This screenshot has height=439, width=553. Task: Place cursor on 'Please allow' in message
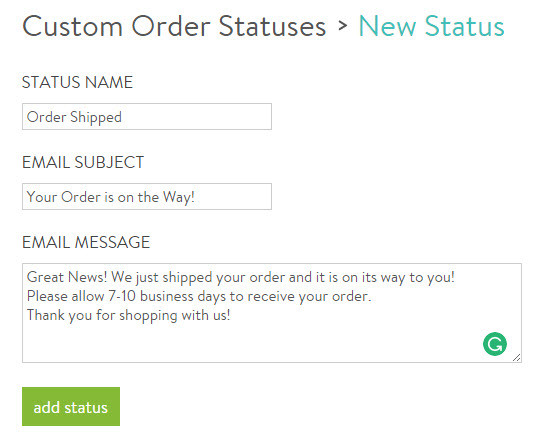tap(66, 296)
